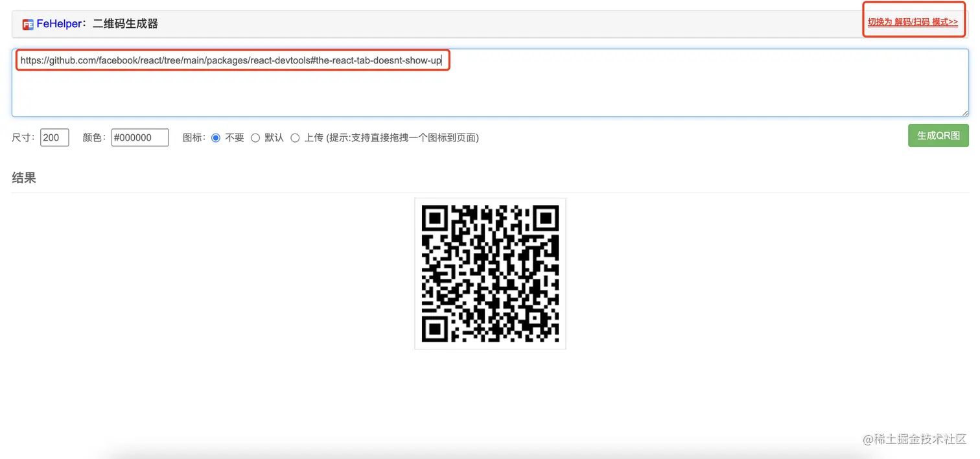Click the 图标 label

pos(194,137)
